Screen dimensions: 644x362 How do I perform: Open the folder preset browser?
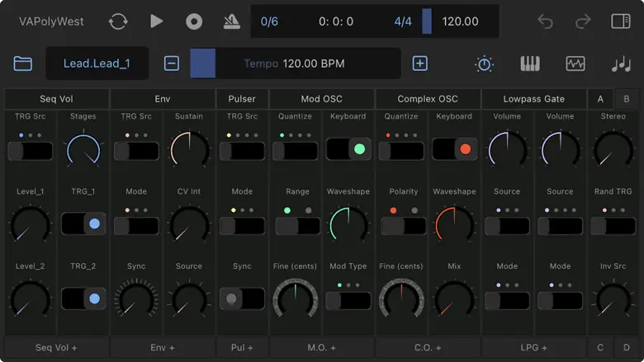tap(22, 63)
